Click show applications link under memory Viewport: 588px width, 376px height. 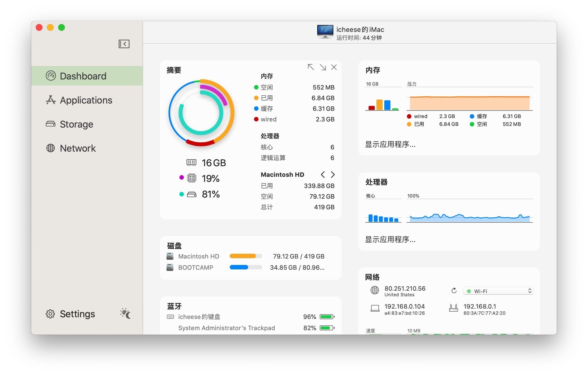(390, 144)
